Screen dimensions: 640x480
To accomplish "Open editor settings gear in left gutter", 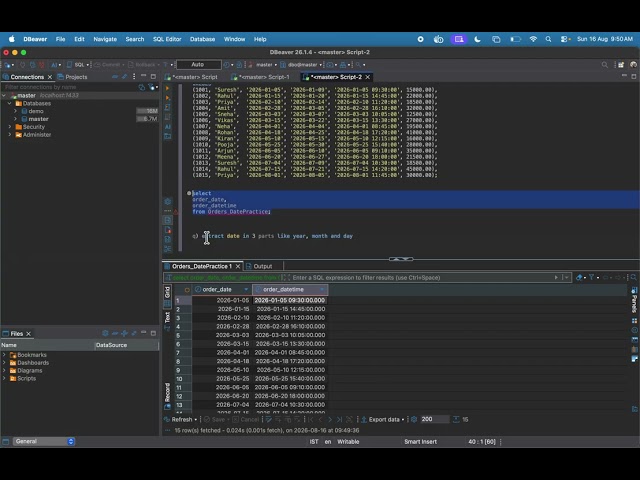I will (167, 202).
